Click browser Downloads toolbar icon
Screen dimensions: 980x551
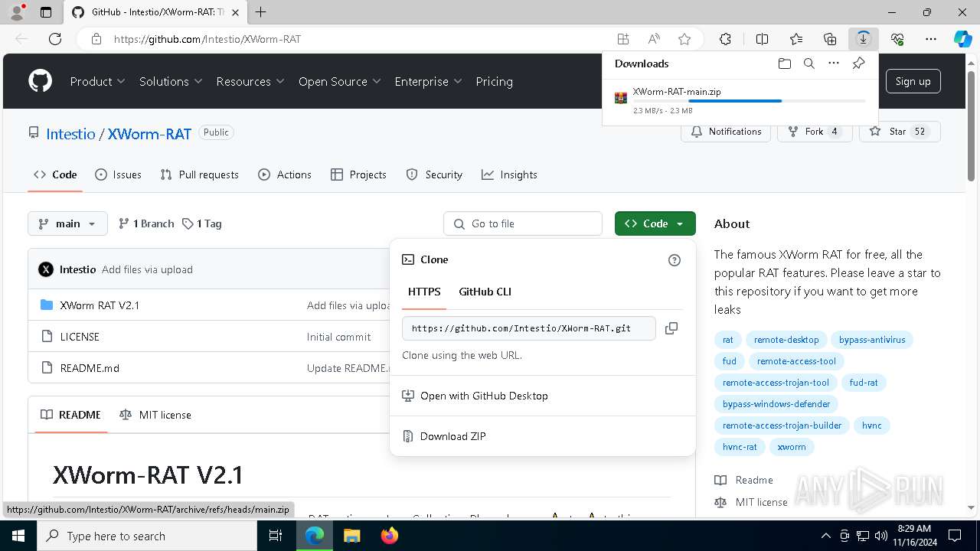click(x=864, y=39)
